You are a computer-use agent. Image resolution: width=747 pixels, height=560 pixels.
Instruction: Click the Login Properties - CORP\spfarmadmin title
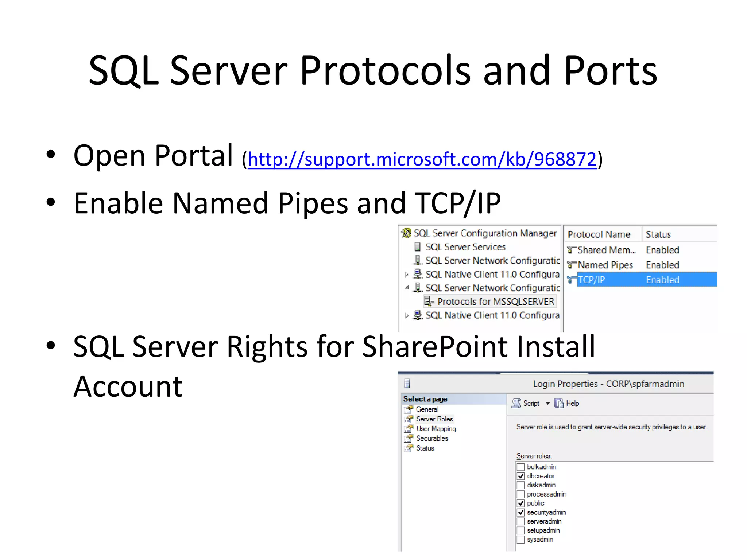608,384
